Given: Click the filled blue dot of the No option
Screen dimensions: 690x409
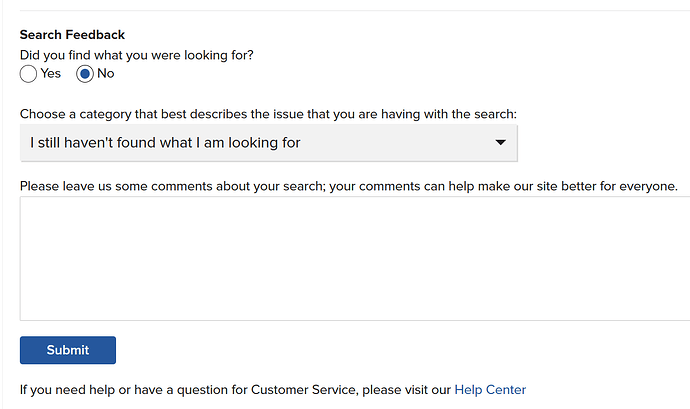Looking at the screenshot, I should (84, 74).
